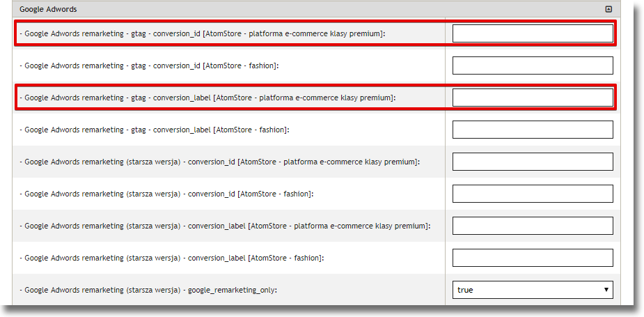This screenshot has width=644, height=317.
Task: Click the gtag conversion_label premium platform label text
Action: 207,98
